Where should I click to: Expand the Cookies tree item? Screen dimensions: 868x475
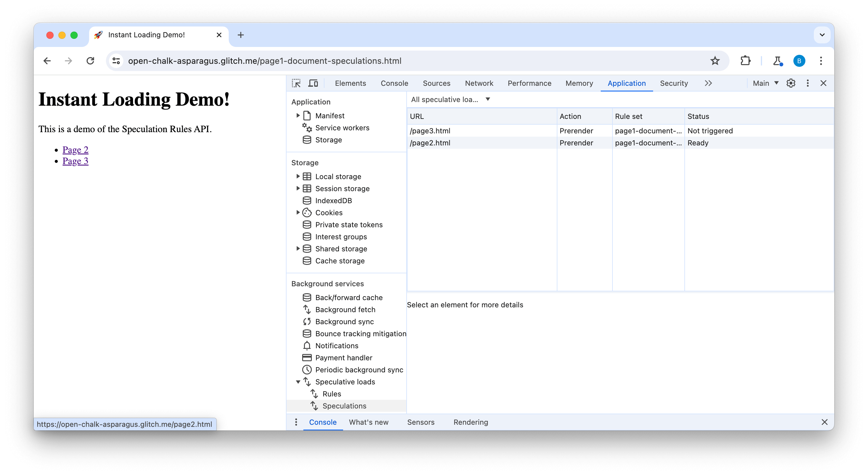(298, 212)
